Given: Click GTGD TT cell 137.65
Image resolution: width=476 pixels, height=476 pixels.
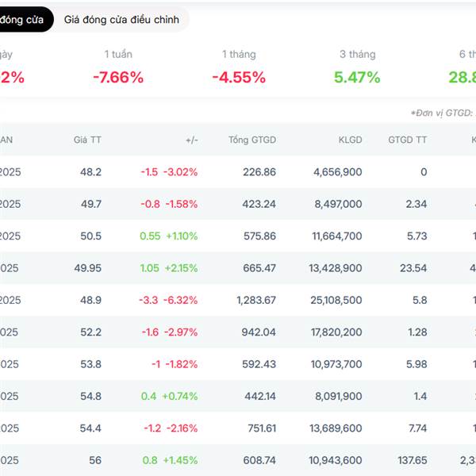Looking at the screenshot, I should pos(413,460).
